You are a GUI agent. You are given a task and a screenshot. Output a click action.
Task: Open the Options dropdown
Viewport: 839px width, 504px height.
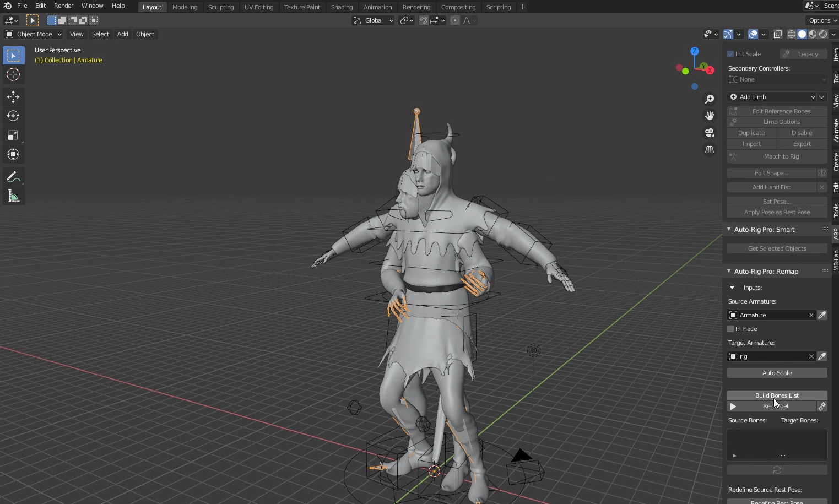(822, 20)
